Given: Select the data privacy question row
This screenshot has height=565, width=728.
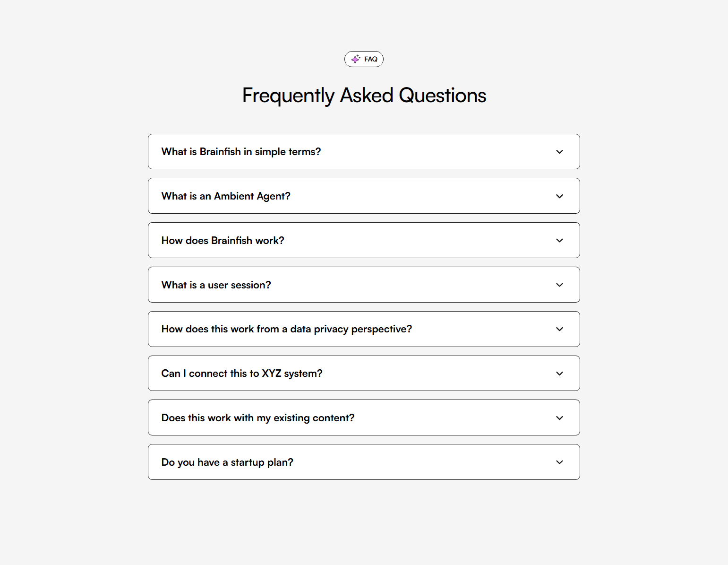Looking at the screenshot, I should click(x=286, y=329).
